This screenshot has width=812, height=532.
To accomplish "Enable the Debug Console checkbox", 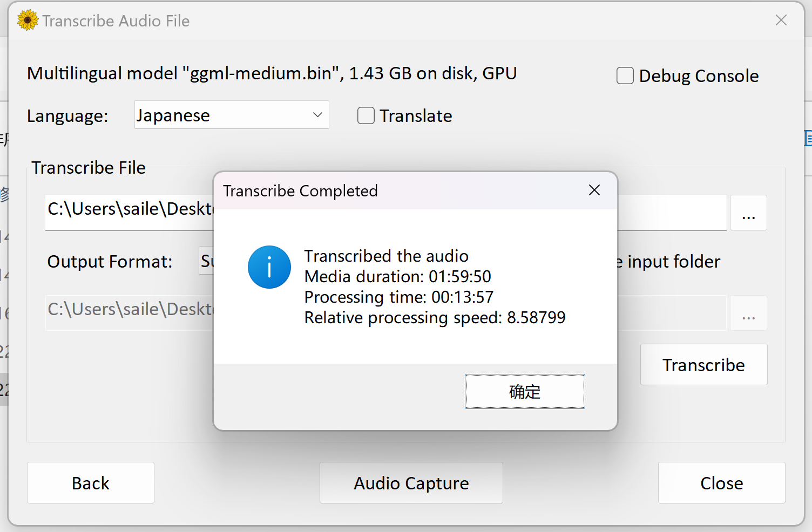I will (625, 76).
